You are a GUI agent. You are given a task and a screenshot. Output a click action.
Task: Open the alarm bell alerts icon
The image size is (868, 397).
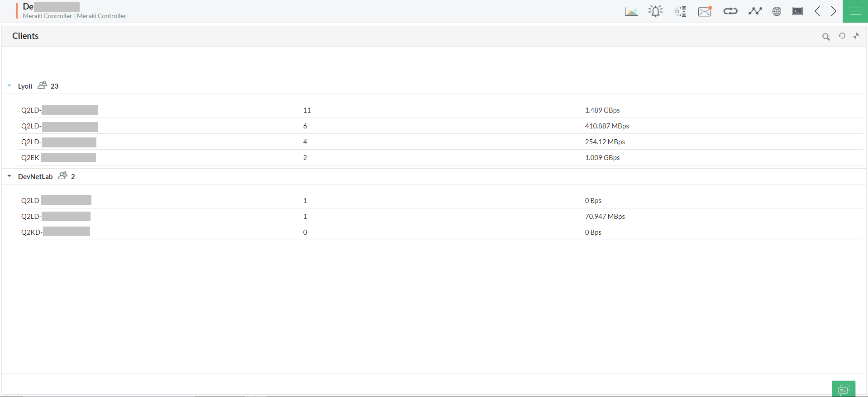655,11
